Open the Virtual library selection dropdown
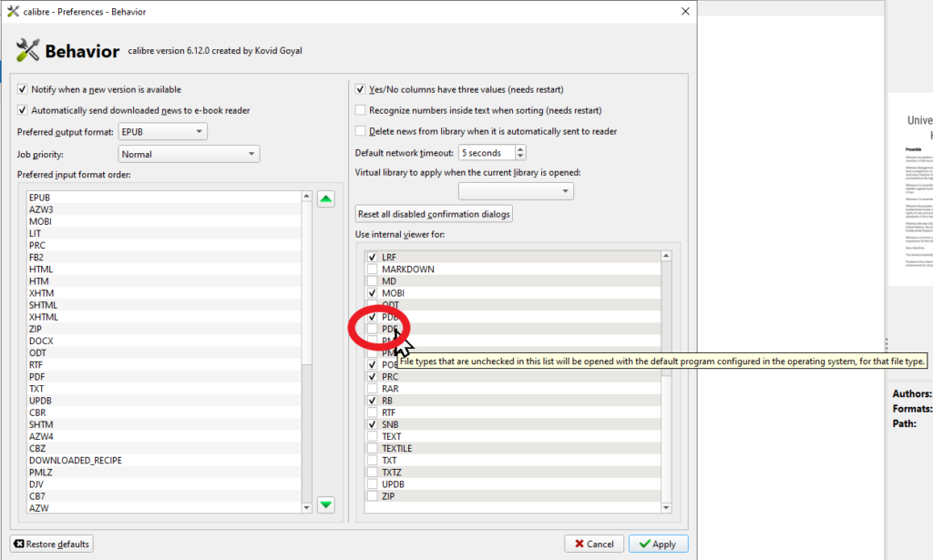This screenshot has height=560, width=933. 516,191
